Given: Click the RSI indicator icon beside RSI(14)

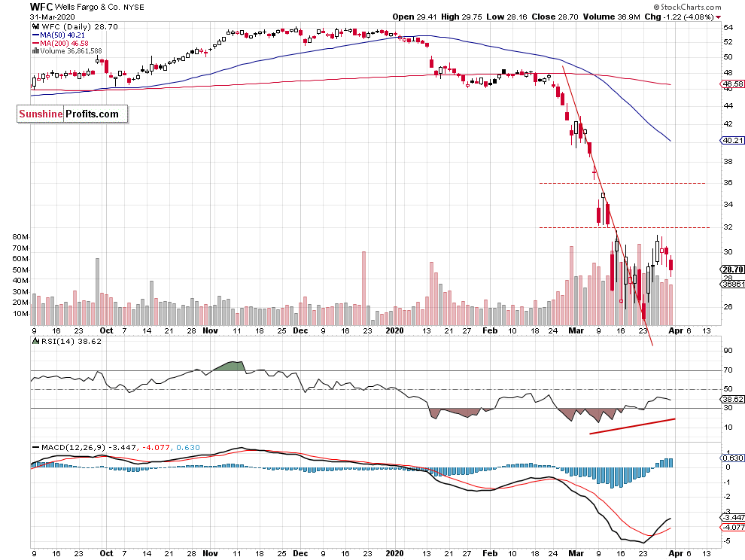Looking at the screenshot, I should tap(35, 341).
